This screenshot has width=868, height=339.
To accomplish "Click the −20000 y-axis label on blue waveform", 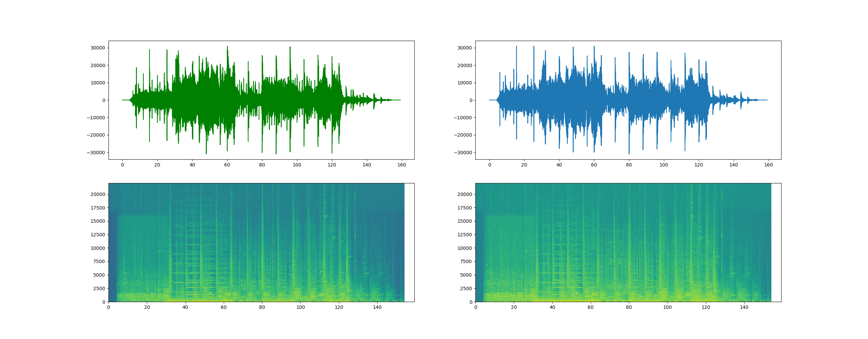I will 462,135.
